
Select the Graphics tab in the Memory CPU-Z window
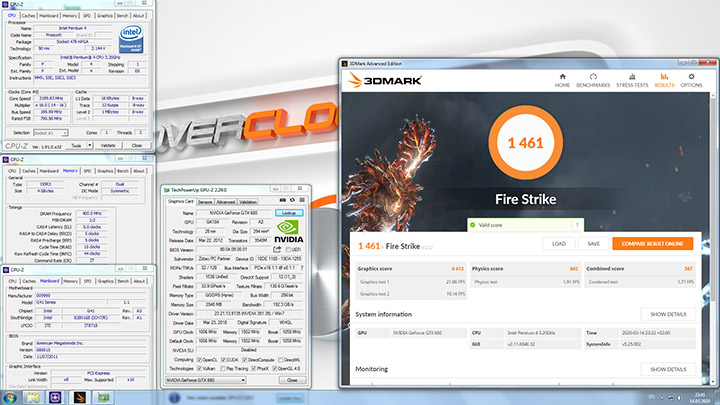[x=105, y=171]
